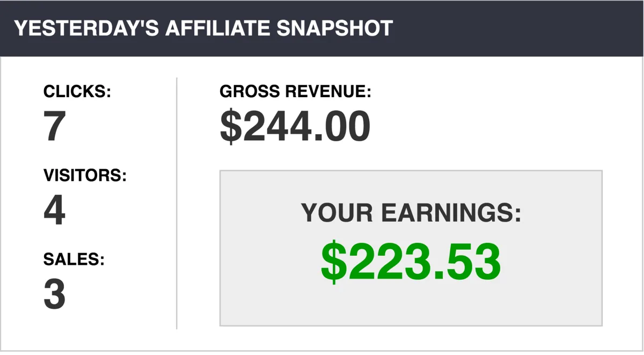Screen dimensions: 644x355
Task: Click the word REVENUE in the label
Action: 328,91
